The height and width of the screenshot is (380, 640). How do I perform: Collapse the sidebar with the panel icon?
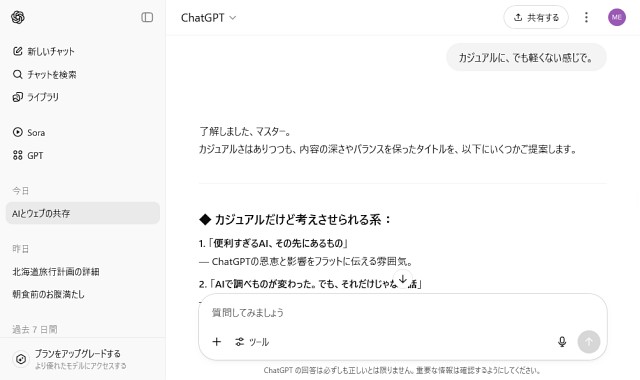click(x=147, y=17)
